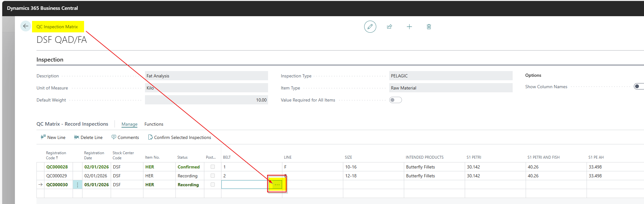Click the back arrow button
This screenshot has width=644, height=204.
[x=26, y=26]
